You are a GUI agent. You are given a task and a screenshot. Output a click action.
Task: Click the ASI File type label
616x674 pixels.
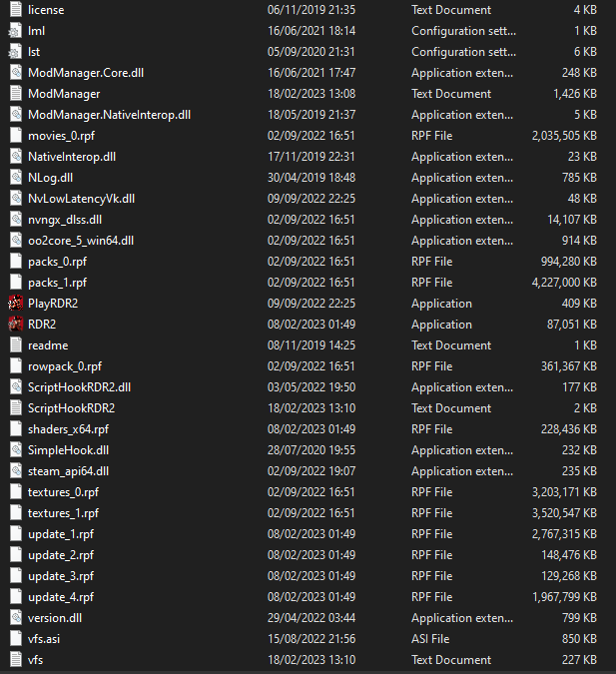431,639
